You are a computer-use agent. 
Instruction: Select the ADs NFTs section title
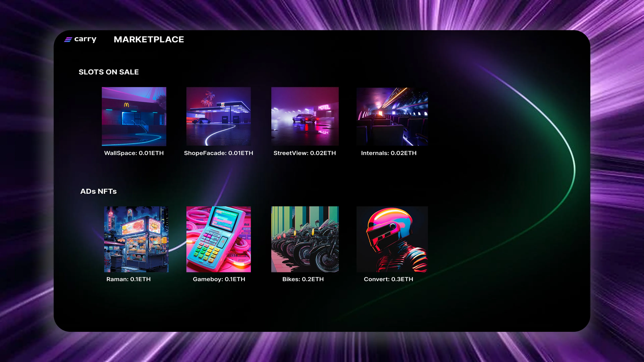point(98,191)
